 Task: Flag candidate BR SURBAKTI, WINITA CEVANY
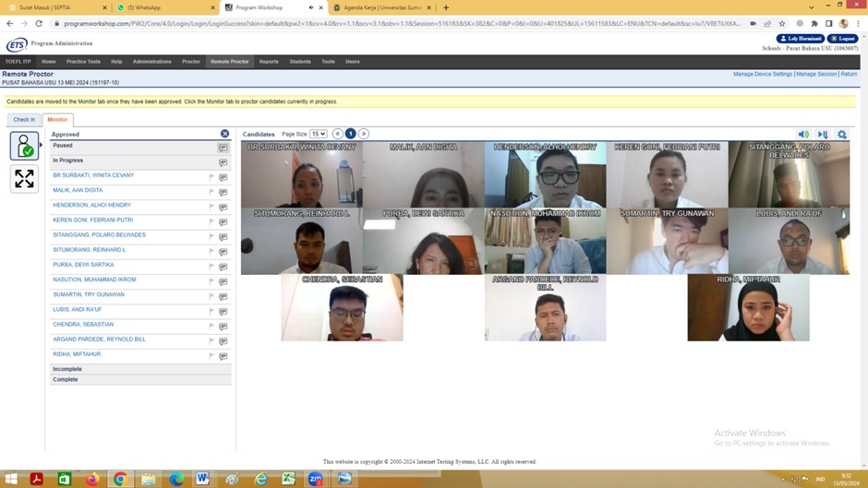pyautogui.click(x=211, y=177)
